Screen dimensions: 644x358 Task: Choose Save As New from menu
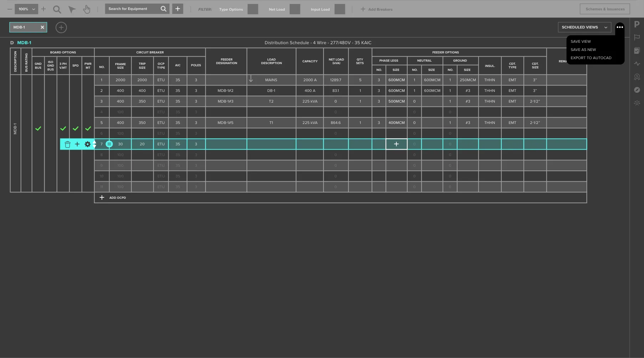coord(583,50)
